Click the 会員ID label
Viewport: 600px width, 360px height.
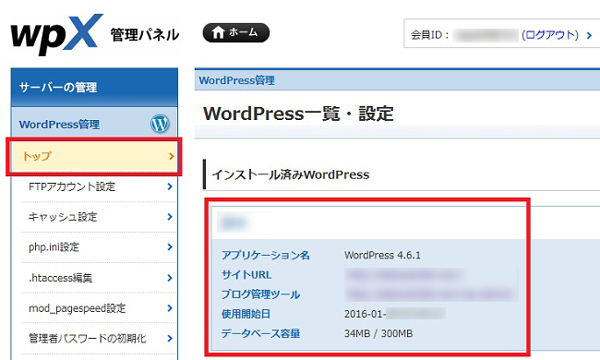pyautogui.click(x=429, y=35)
